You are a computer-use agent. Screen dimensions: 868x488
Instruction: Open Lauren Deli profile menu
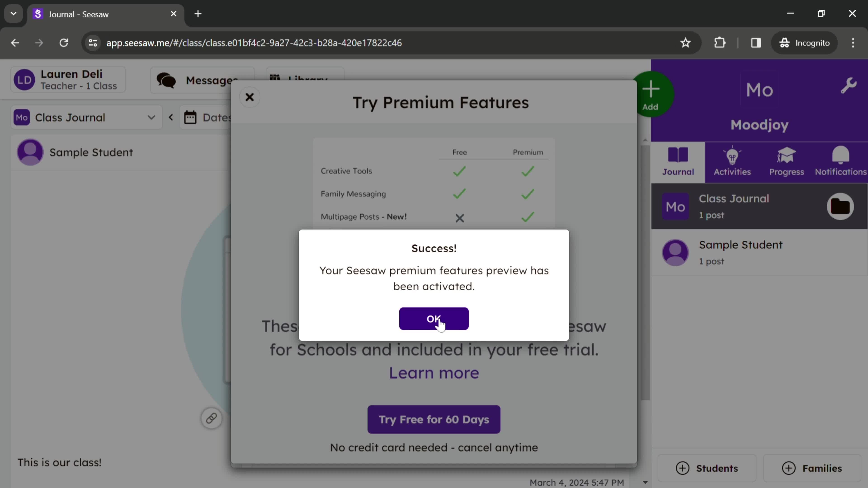(x=68, y=80)
